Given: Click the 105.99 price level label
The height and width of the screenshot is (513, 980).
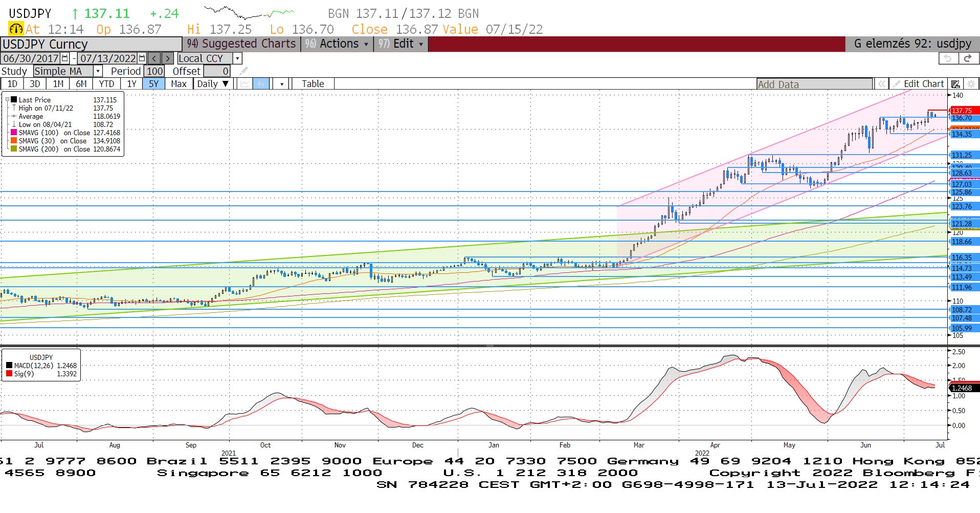Looking at the screenshot, I should pyautogui.click(x=964, y=328).
